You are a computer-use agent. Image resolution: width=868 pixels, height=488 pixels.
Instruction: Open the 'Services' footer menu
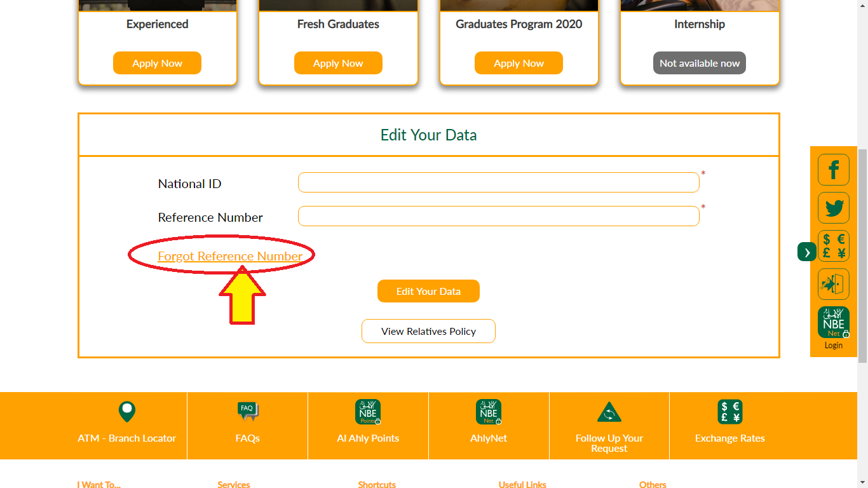[x=233, y=484]
